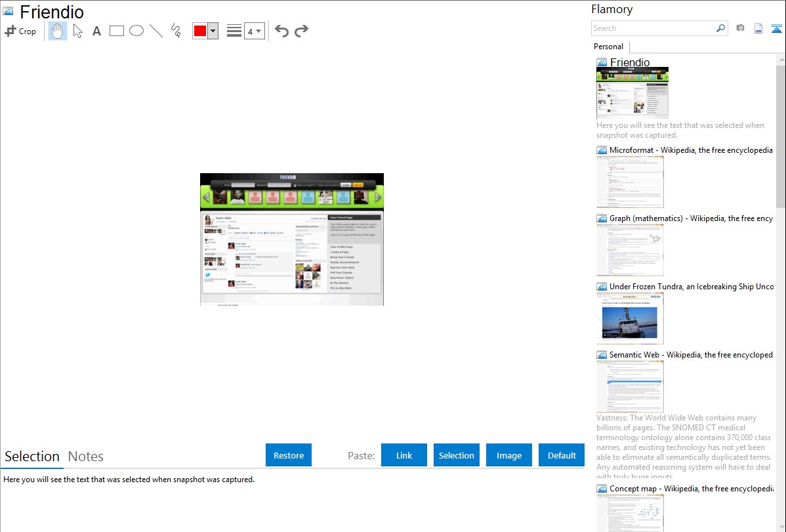Select the freehand scribble tool
The image size is (786, 532).
pos(176,31)
